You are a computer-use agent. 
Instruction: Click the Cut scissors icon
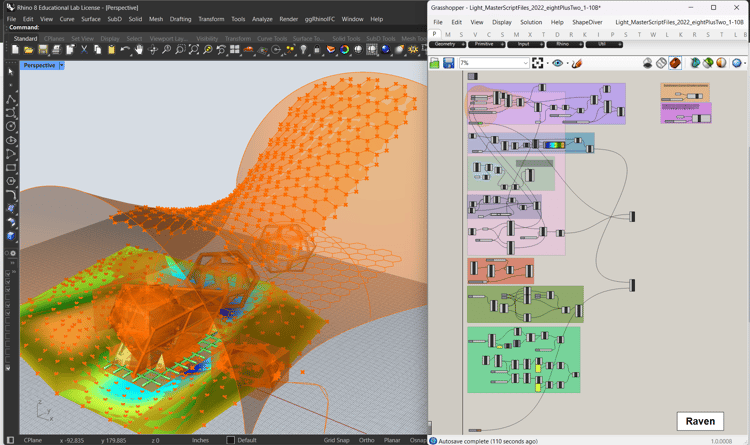click(x=84, y=50)
